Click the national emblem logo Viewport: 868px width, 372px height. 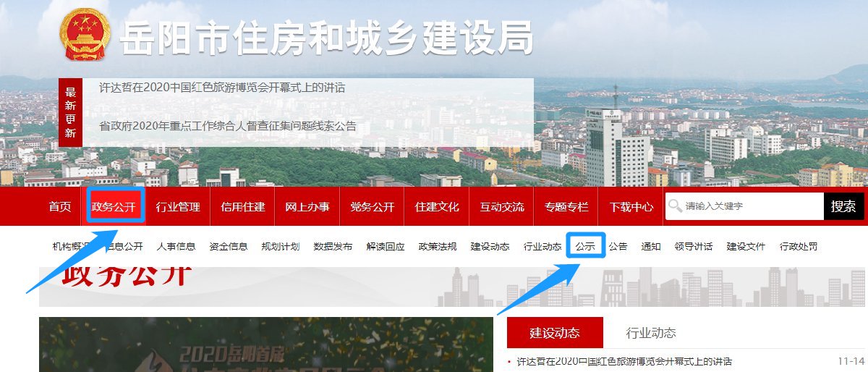[85, 34]
